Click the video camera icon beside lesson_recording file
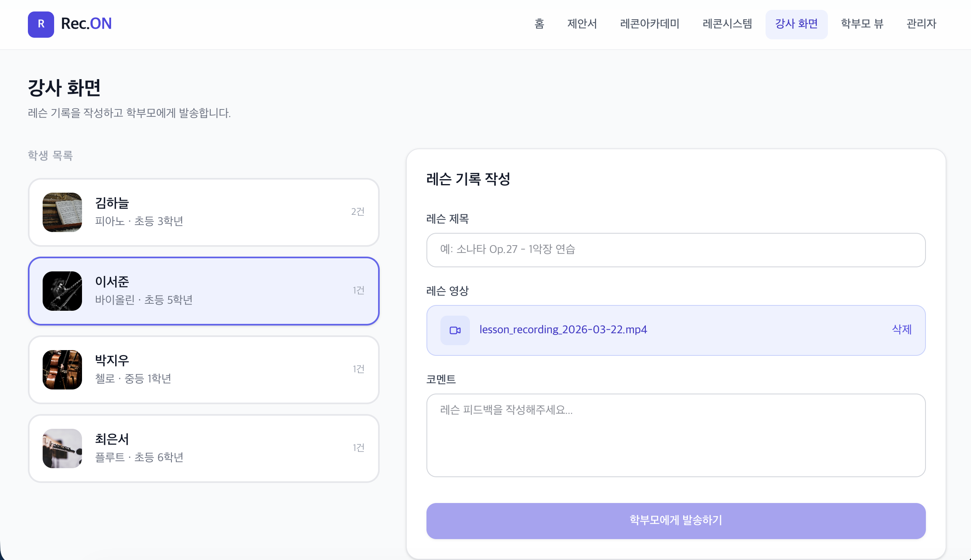This screenshot has height=560, width=971. coord(455,330)
